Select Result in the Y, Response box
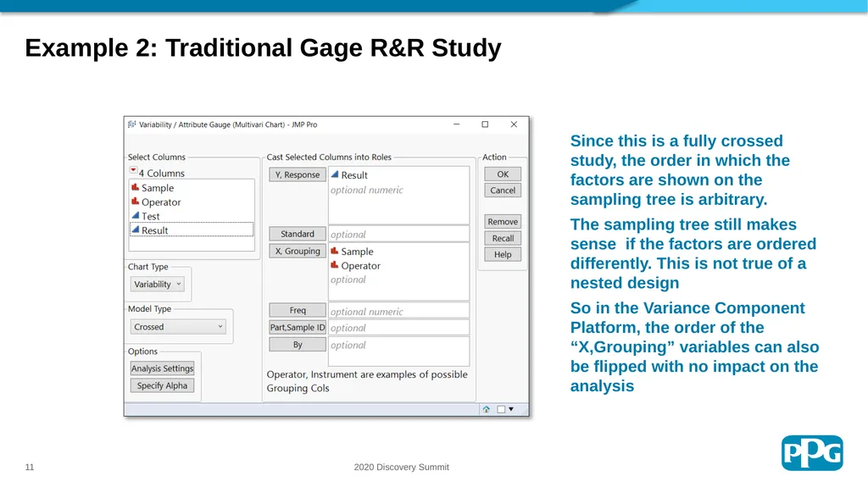The width and height of the screenshot is (868, 487). [348, 175]
